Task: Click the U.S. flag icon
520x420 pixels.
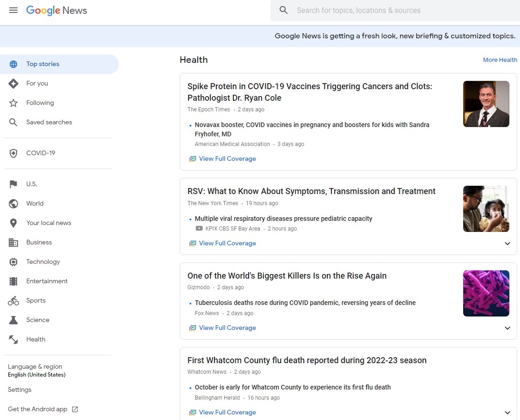Action: 13,184
